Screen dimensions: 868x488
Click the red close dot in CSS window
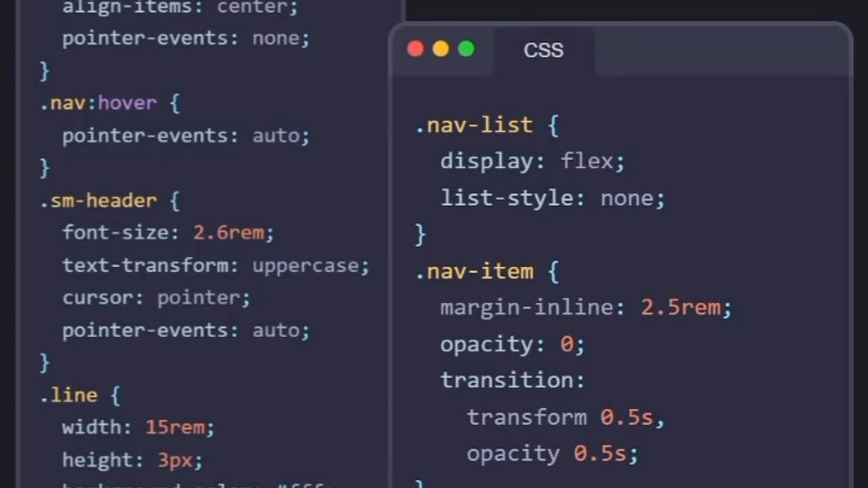(x=415, y=49)
